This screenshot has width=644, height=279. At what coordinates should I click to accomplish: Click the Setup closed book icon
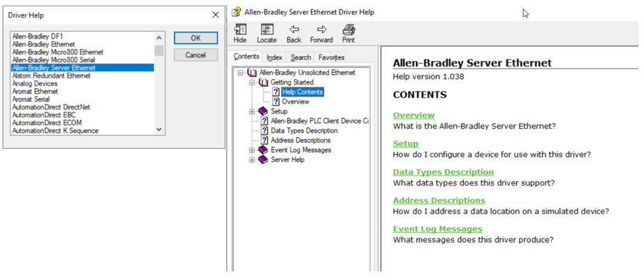(x=263, y=111)
